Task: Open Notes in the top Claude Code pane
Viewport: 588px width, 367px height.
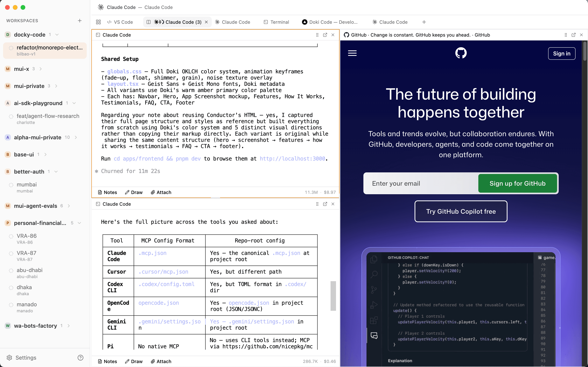Action: coord(107,192)
